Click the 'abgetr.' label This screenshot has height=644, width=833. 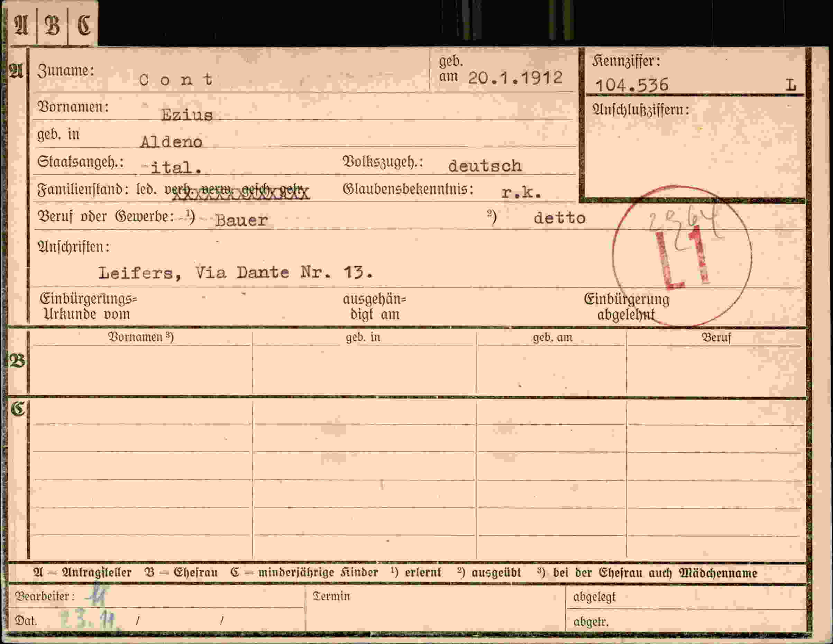[x=591, y=622]
